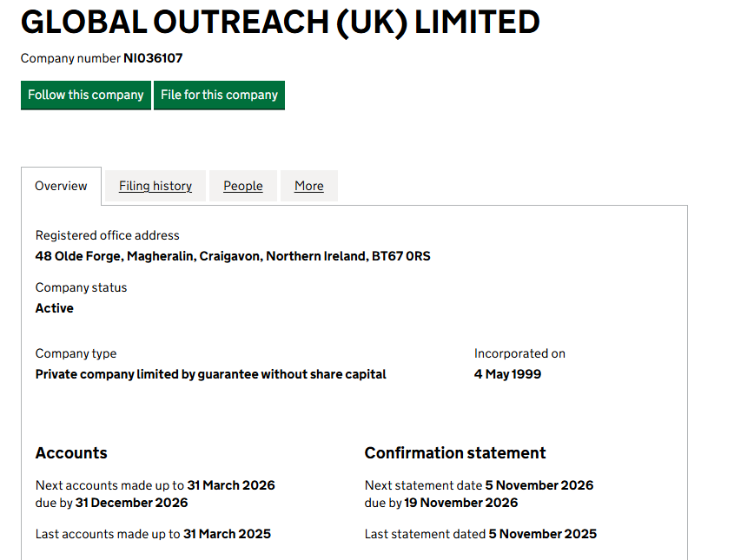This screenshot has width=754, height=560.
Task: Click the last statement date 5 November 2025
Action: (543, 534)
